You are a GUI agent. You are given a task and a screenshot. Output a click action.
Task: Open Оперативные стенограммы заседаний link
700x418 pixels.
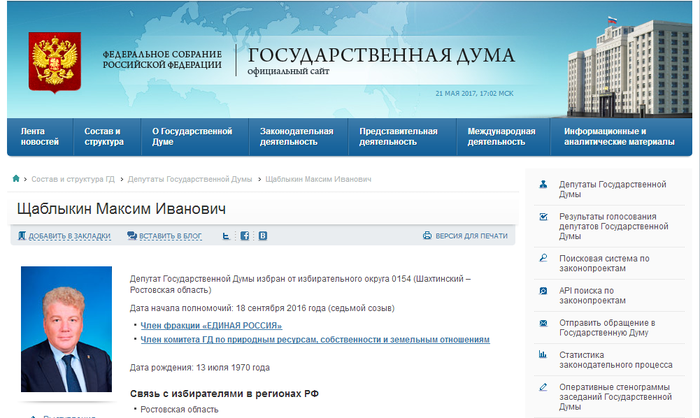[x=615, y=397]
